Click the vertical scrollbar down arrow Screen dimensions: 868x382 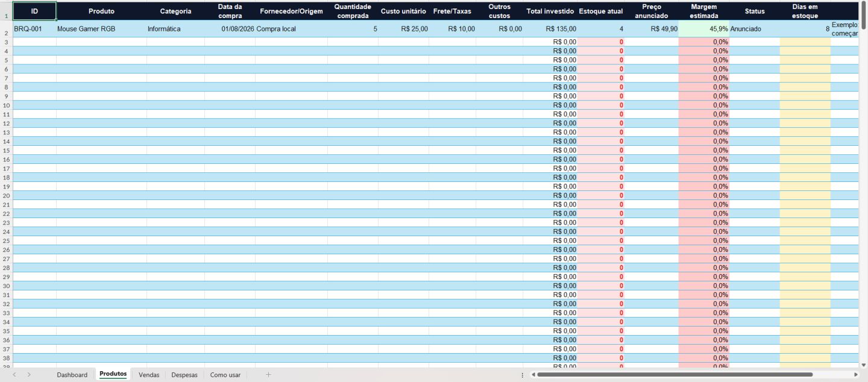(x=863, y=365)
